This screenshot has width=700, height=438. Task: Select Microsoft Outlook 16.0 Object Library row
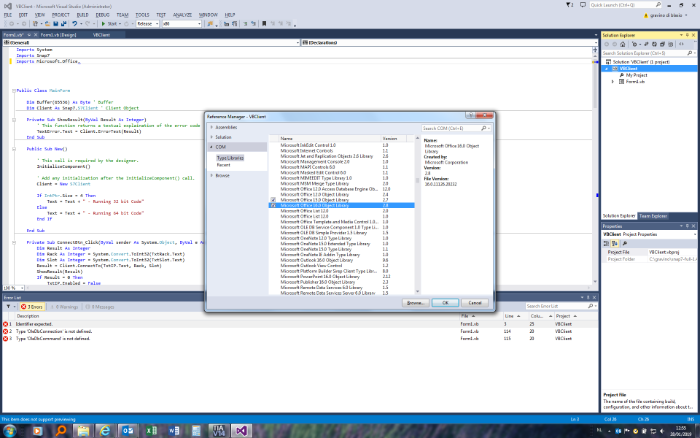(342, 260)
